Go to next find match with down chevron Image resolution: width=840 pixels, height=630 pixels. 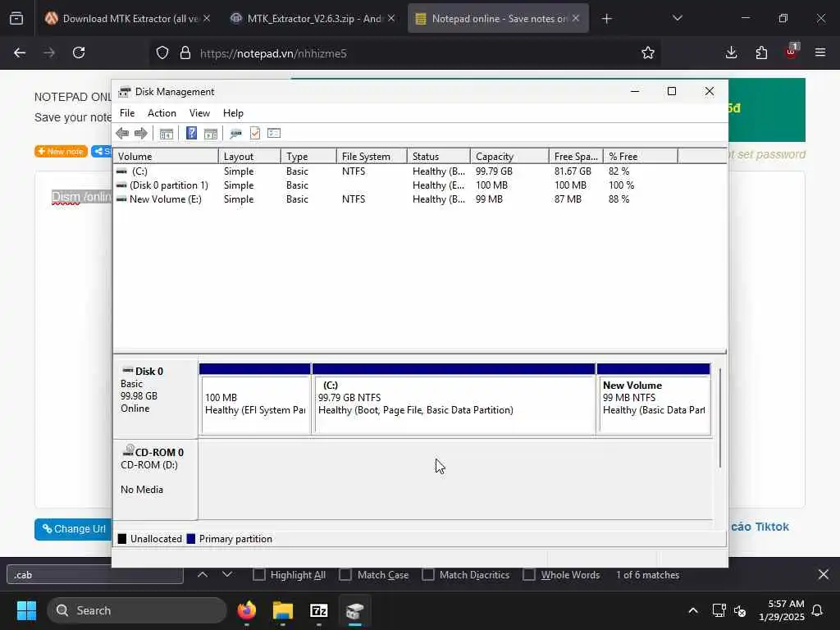coord(227,574)
